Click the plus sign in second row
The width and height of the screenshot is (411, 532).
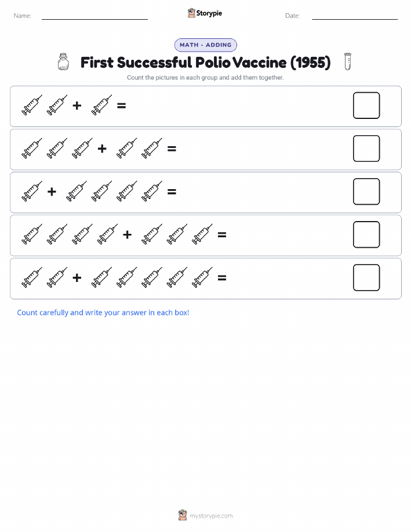click(x=102, y=149)
